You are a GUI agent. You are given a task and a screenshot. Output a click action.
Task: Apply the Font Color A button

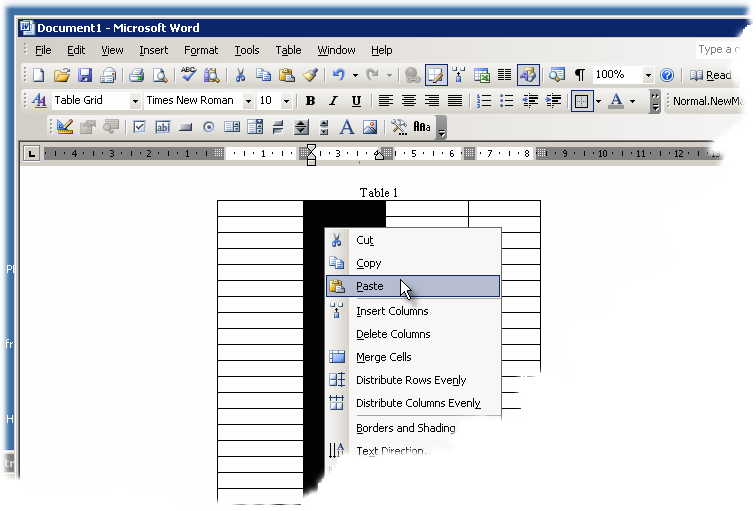pyautogui.click(x=616, y=101)
